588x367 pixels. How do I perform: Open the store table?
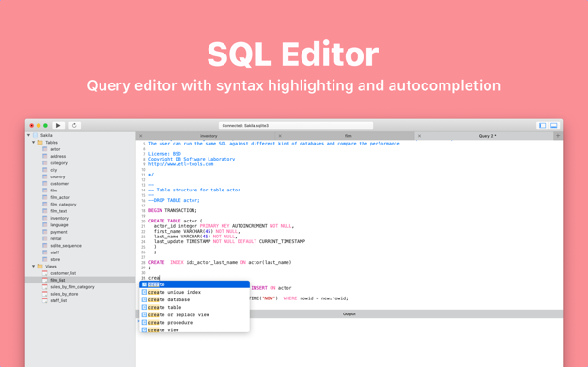click(x=55, y=259)
